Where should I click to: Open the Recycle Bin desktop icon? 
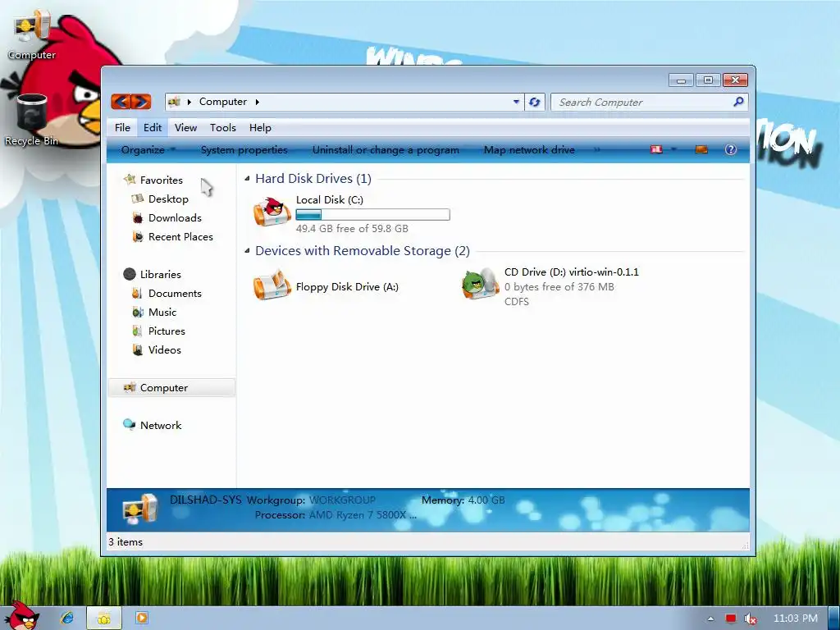coord(32,120)
